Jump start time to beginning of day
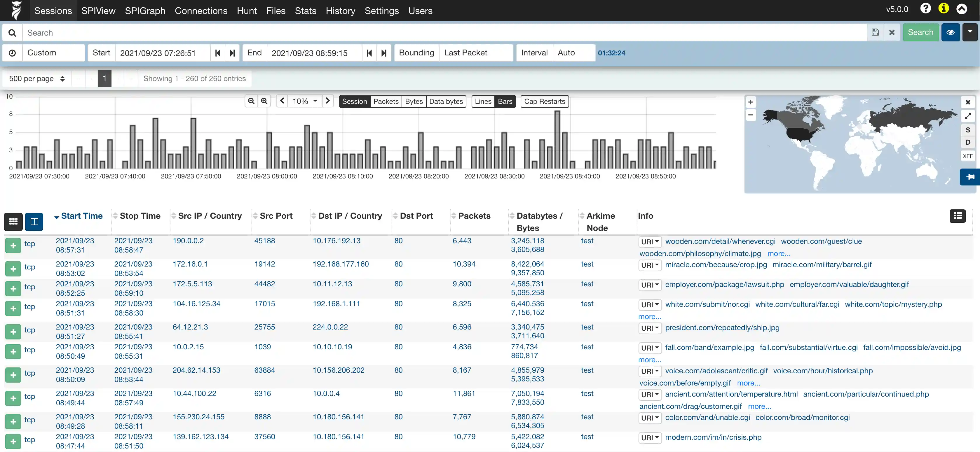Screen dimensions: 980x452 [218, 53]
